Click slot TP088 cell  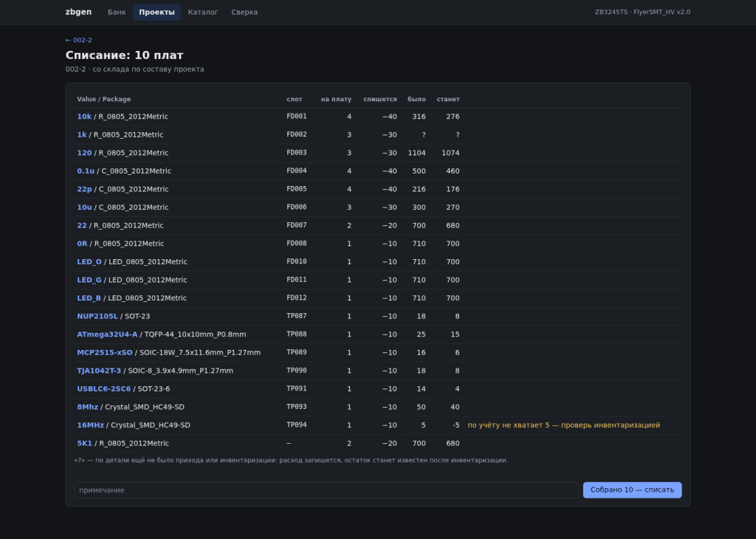[x=297, y=334]
